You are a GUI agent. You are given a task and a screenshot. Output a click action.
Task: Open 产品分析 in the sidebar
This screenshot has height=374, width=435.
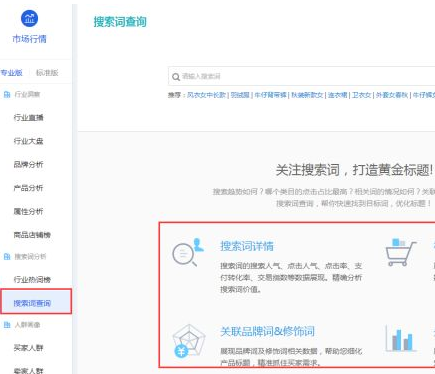(28, 188)
